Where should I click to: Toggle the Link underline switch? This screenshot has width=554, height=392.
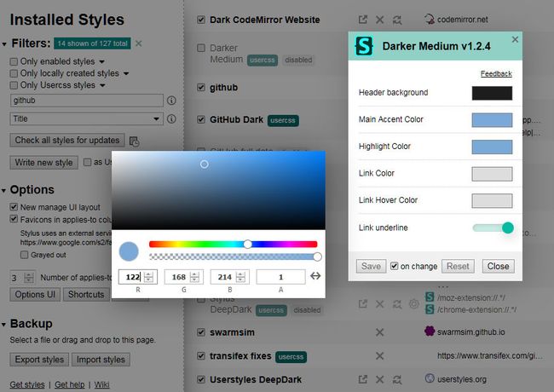pos(493,228)
